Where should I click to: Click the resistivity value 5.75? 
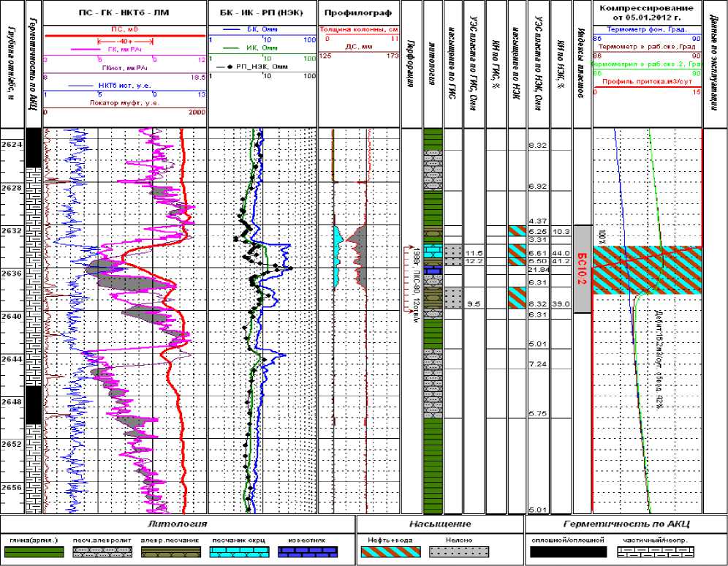[538, 414]
